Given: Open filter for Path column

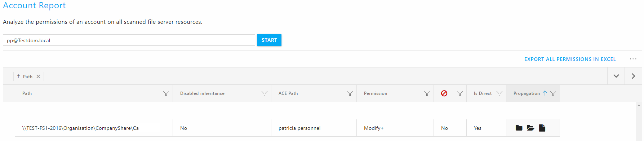Looking at the screenshot, I should point(166,93).
